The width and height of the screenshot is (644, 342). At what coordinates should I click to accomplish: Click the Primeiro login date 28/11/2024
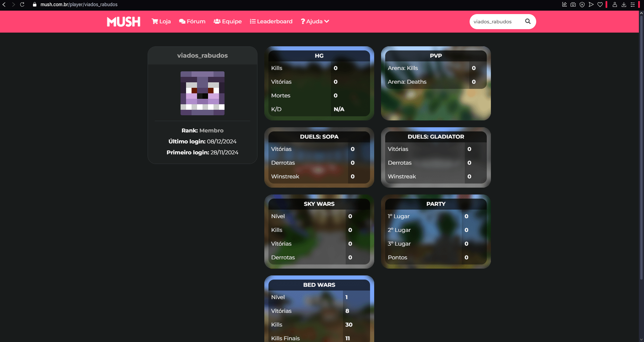pyautogui.click(x=225, y=152)
